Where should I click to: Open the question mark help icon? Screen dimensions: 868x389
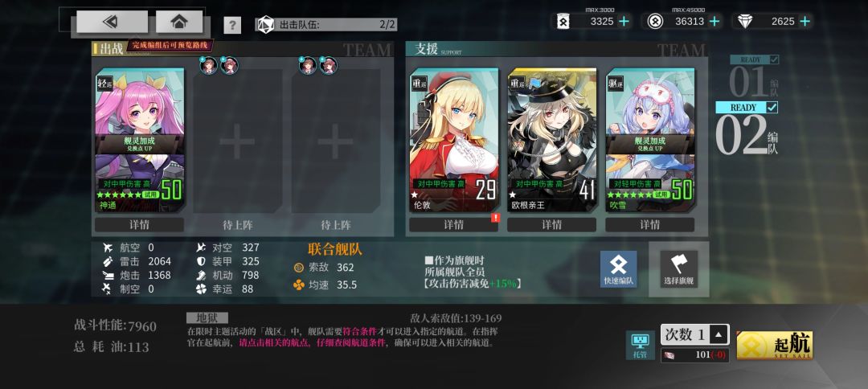click(232, 26)
